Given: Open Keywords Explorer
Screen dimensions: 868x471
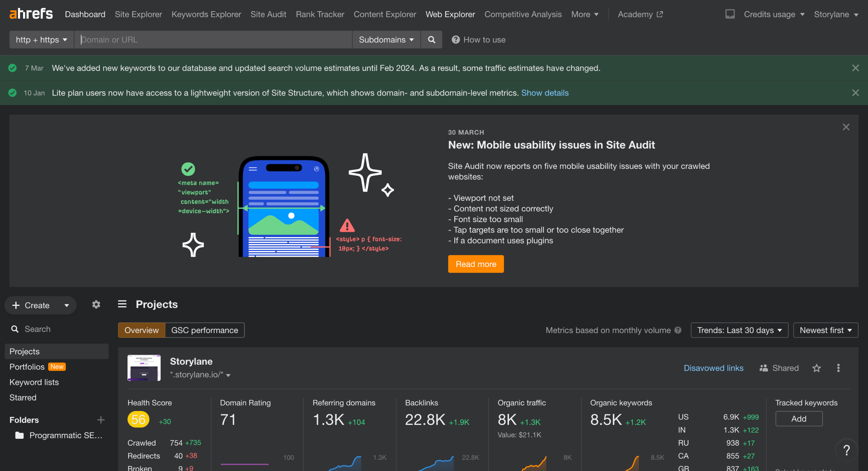Looking at the screenshot, I should click(x=206, y=14).
